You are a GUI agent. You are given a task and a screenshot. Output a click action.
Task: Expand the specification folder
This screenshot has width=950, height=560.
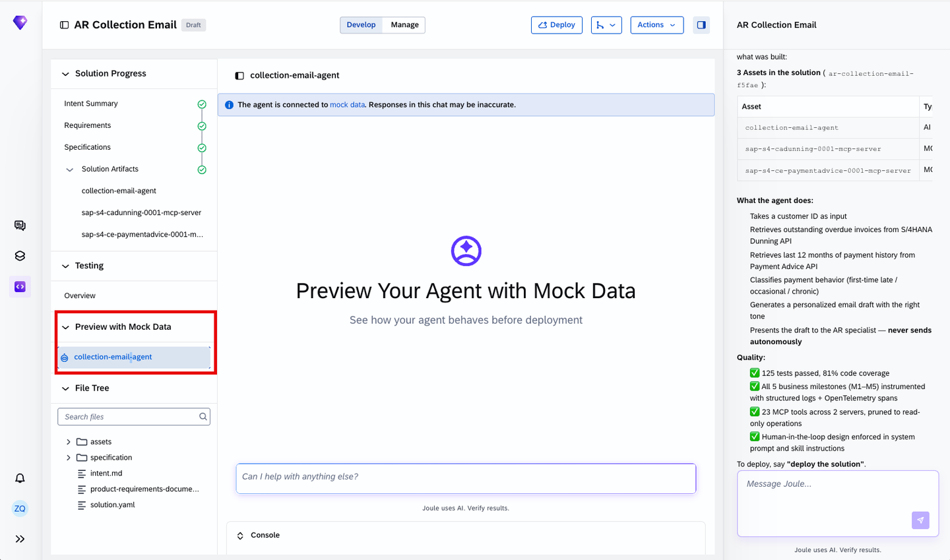[x=69, y=458]
